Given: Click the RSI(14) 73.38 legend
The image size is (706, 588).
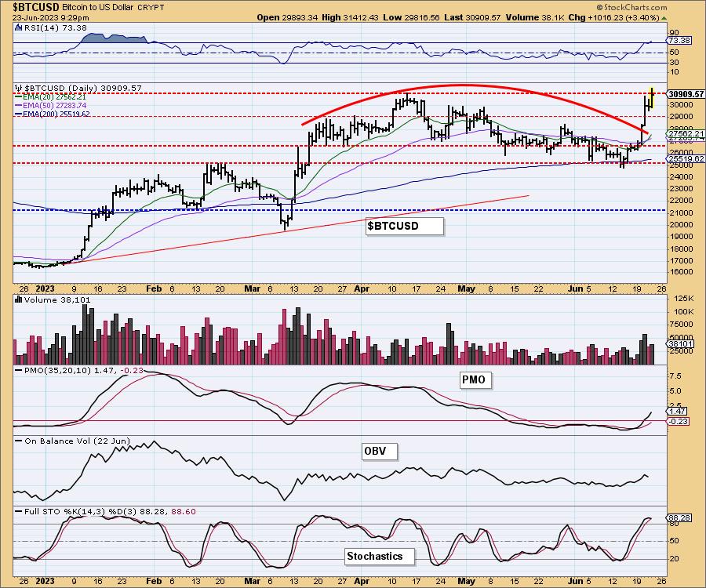Looking at the screenshot, I should pyautogui.click(x=54, y=28).
